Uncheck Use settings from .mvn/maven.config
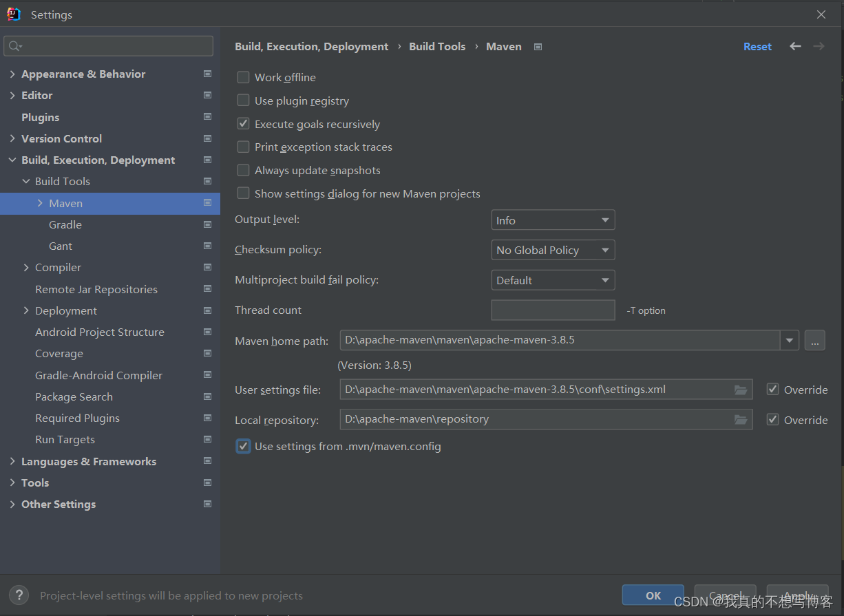This screenshot has width=844, height=616. click(x=243, y=446)
